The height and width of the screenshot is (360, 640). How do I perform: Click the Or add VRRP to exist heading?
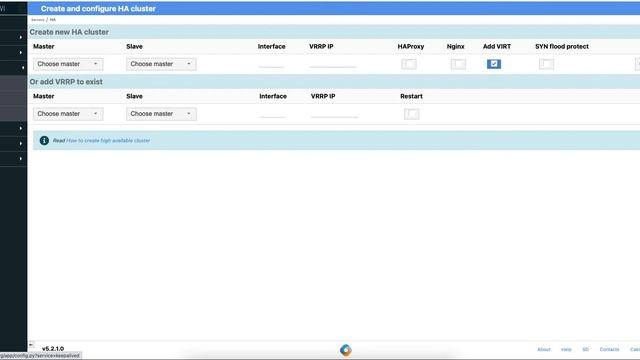(x=66, y=82)
